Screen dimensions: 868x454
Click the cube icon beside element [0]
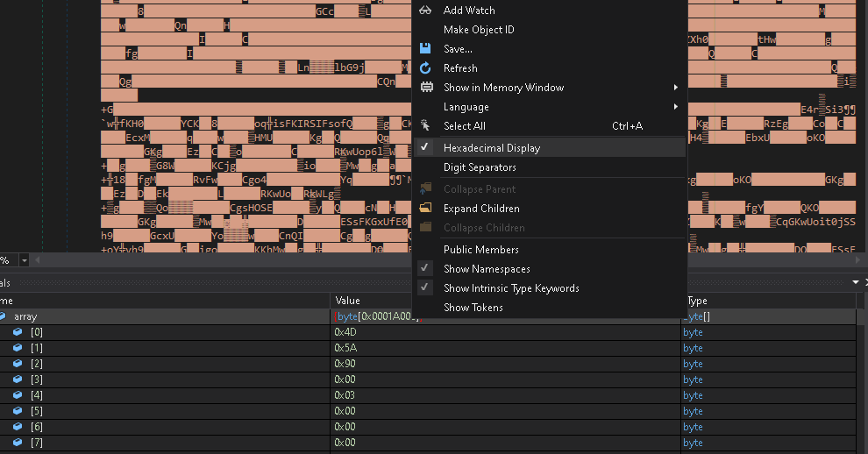coord(18,332)
